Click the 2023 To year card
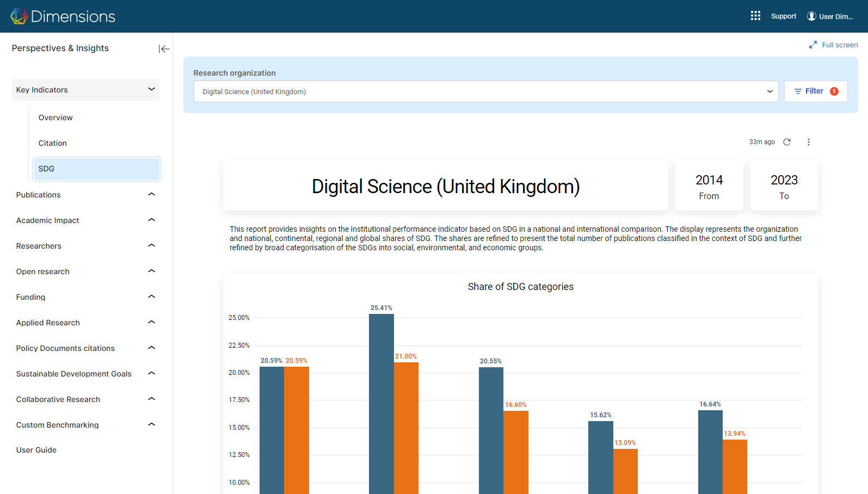 784,186
